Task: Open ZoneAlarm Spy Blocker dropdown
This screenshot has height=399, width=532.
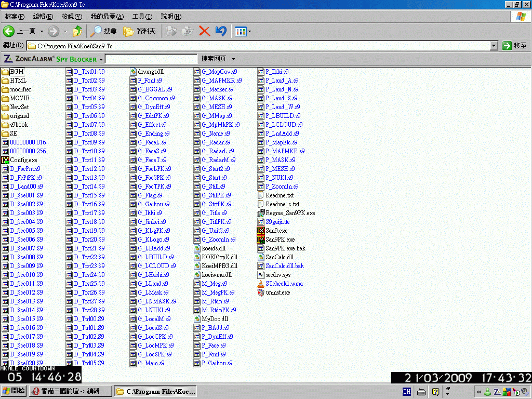Action: click(x=101, y=60)
